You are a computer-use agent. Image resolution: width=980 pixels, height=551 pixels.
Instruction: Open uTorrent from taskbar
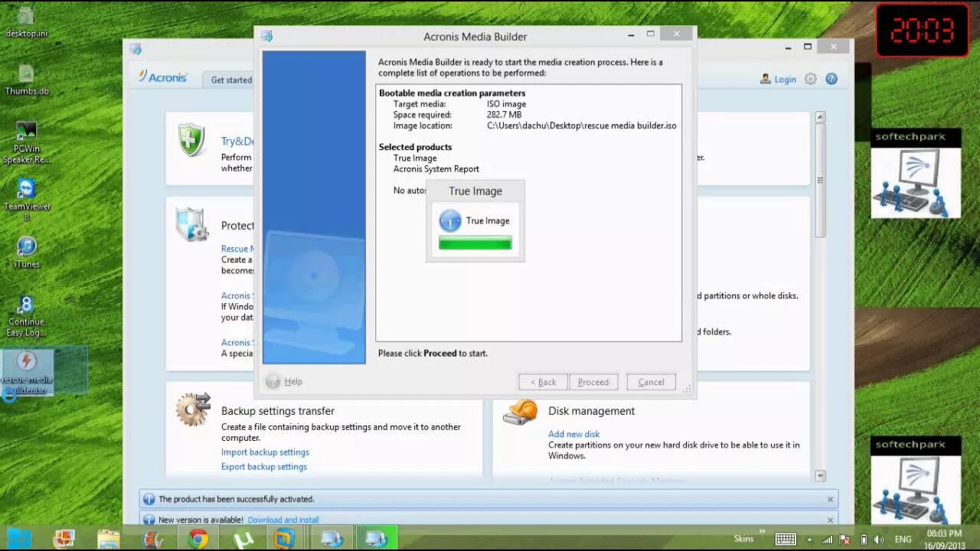coord(243,539)
